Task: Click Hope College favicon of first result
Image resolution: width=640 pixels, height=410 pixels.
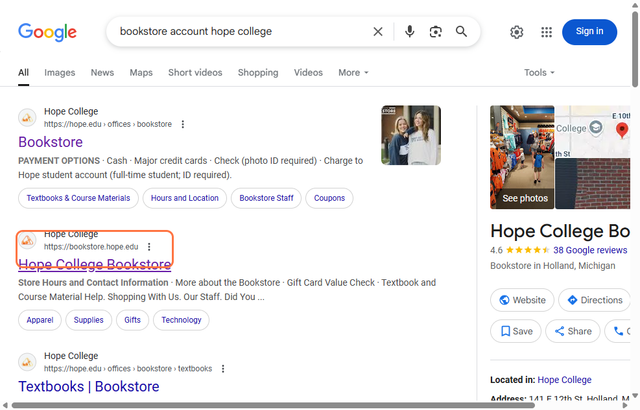Action: tap(27, 118)
